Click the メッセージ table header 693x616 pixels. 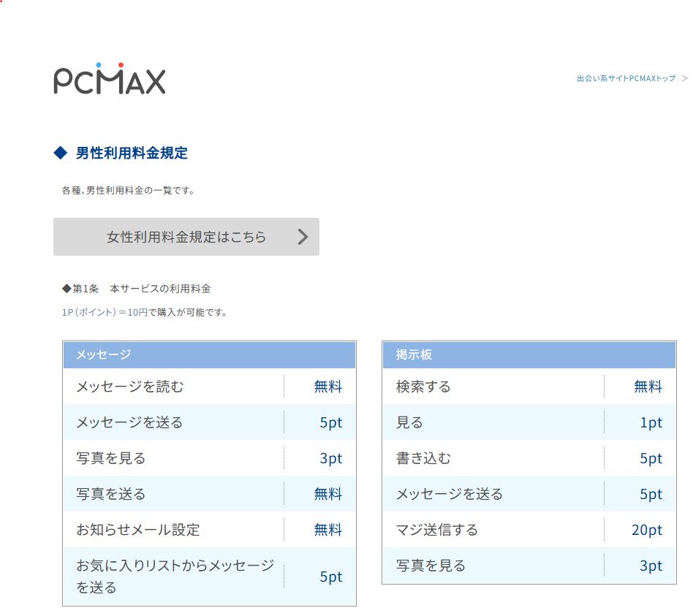(x=210, y=355)
